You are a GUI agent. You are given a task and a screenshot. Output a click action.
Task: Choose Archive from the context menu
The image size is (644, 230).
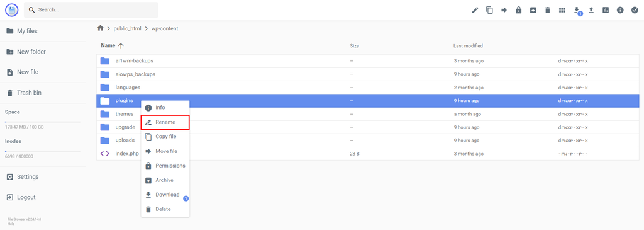165,180
